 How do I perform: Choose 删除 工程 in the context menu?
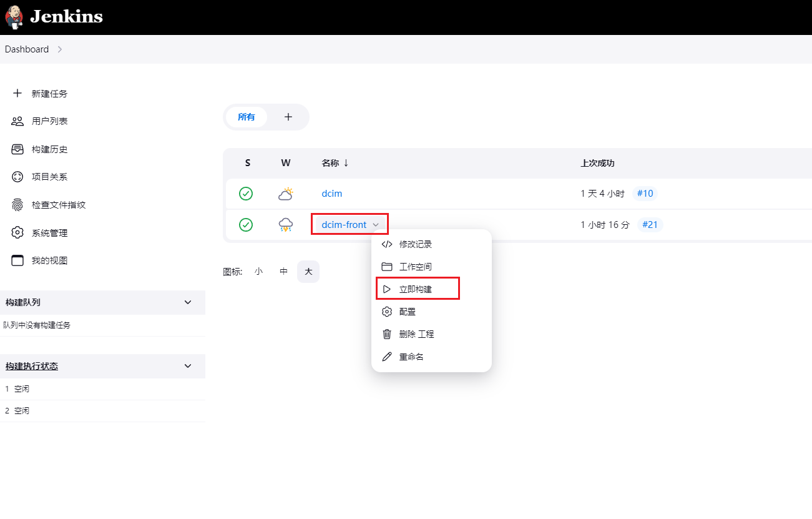pos(431,334)
